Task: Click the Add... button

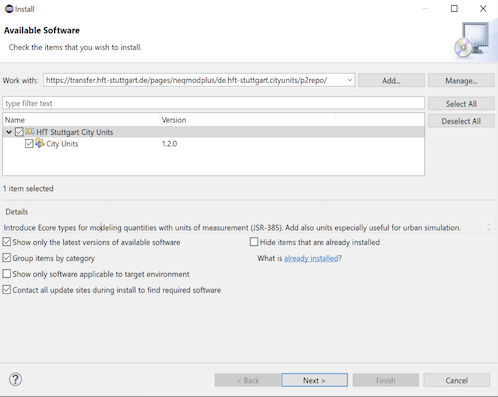Action: click(391, 80)
